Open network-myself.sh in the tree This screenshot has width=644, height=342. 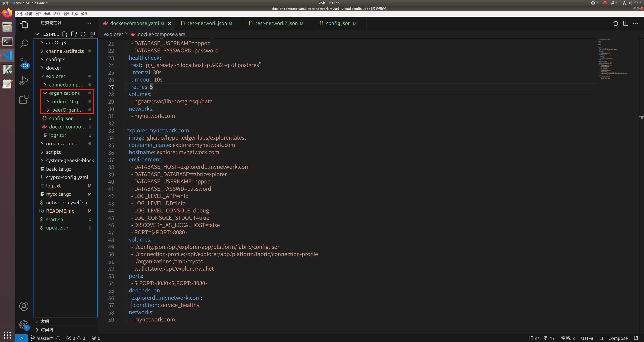(65, 203)
